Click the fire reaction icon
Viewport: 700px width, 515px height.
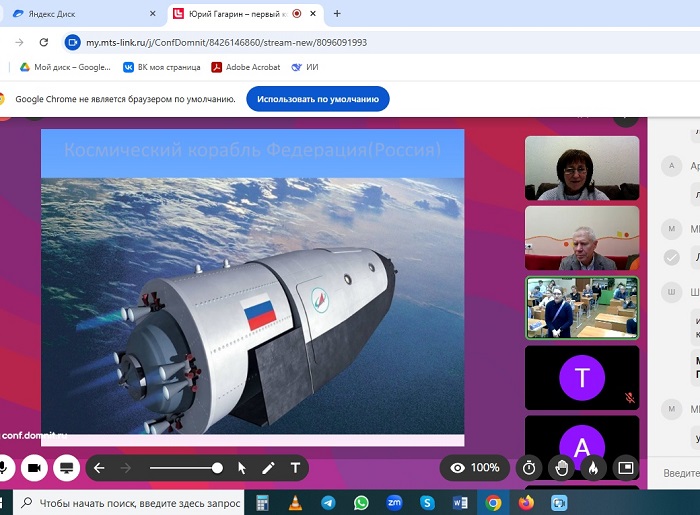pyautogui.click(x=593, y=467)
